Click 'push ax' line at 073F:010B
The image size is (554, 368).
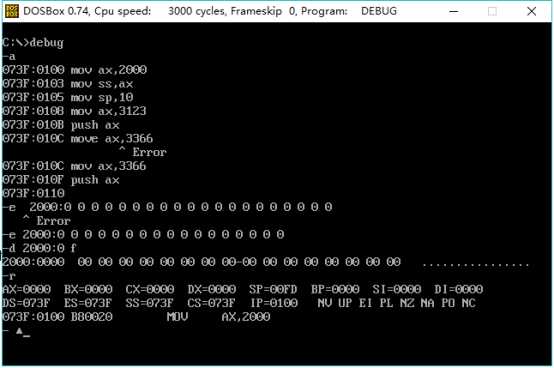pyautogui.click(x=61, y=125)
